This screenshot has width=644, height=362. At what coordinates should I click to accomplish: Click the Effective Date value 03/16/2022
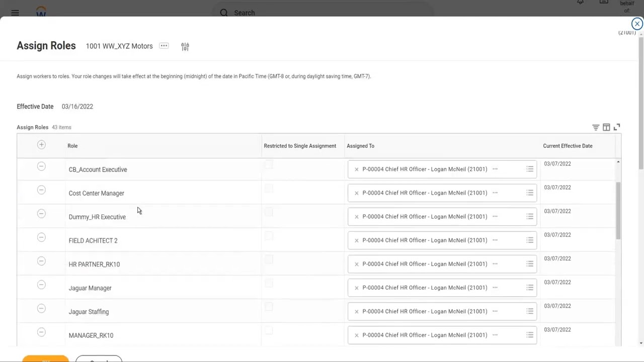tap(77, 107)
